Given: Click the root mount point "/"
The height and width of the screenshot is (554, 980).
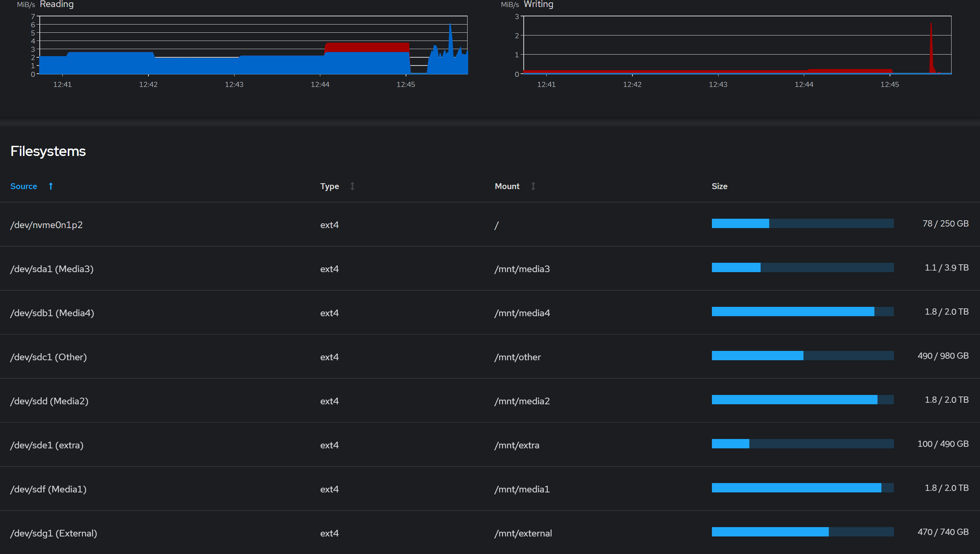Looking at the screenshot, I should coord(496,225).
